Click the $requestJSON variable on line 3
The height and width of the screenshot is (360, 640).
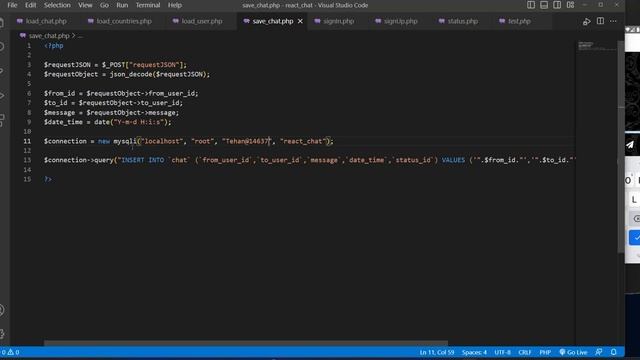tap(67, 65)
